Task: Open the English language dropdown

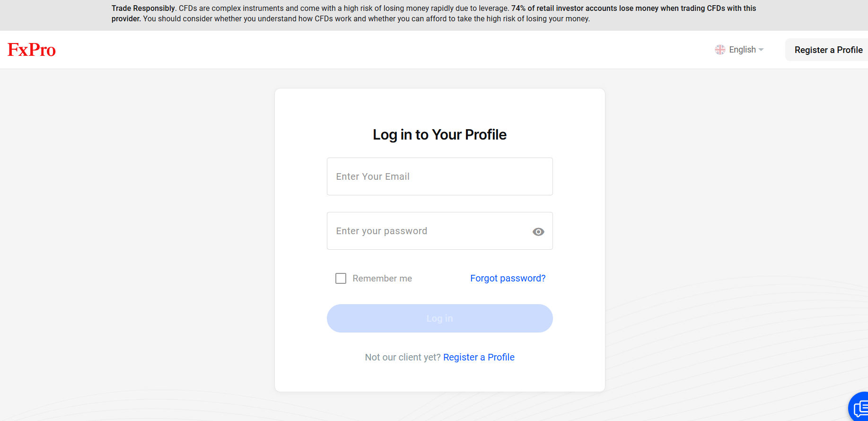Action: click(742, 50)
